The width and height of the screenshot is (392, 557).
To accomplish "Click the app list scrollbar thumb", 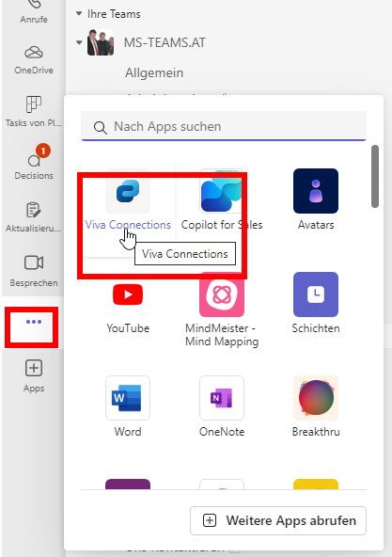I will [375, 176].
